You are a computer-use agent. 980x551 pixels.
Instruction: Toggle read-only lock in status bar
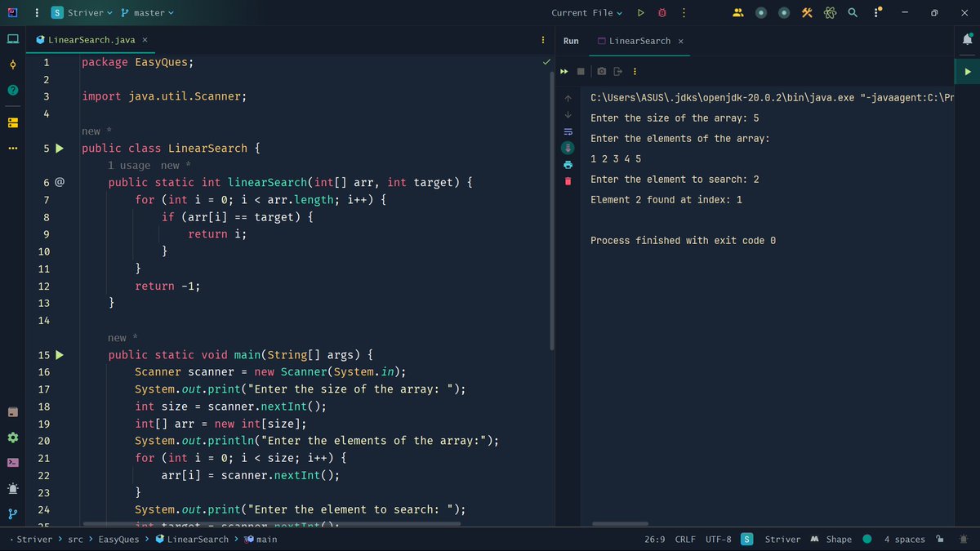tap(940, 539)
